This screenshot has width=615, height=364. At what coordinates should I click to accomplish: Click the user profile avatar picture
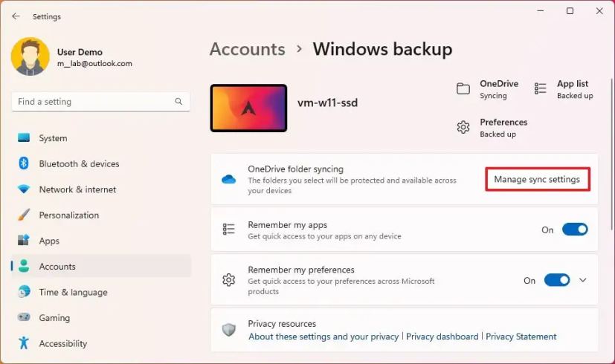pos(30,57)
